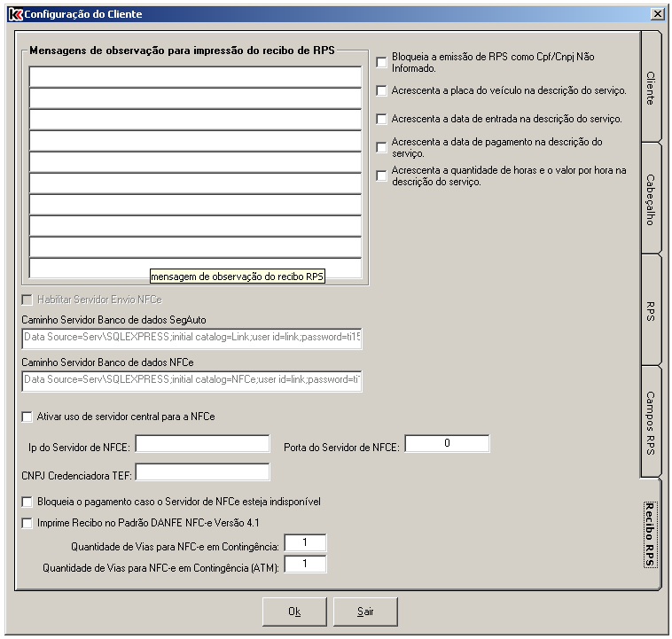Select the CNPJ Credenciadora TEF field
Image resolution: width=672 pixels, height=639 pixels.
pyautogui.click(x=202, y=472)
